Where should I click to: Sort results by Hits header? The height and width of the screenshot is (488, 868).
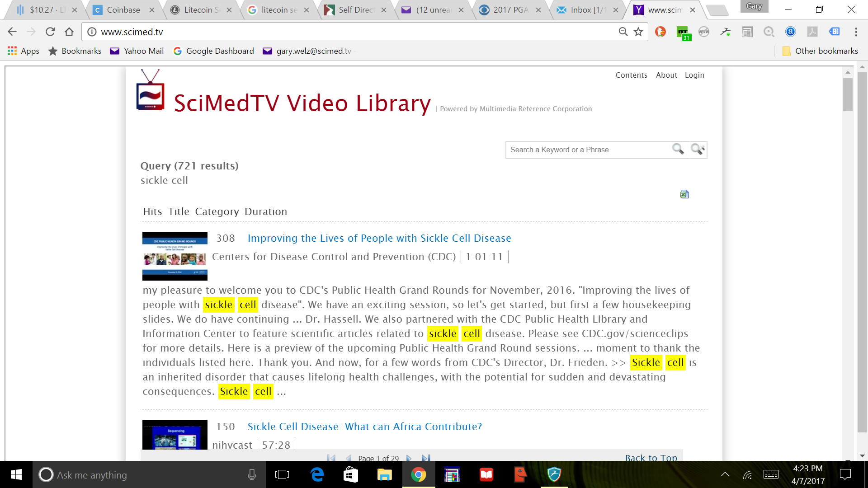152,211
